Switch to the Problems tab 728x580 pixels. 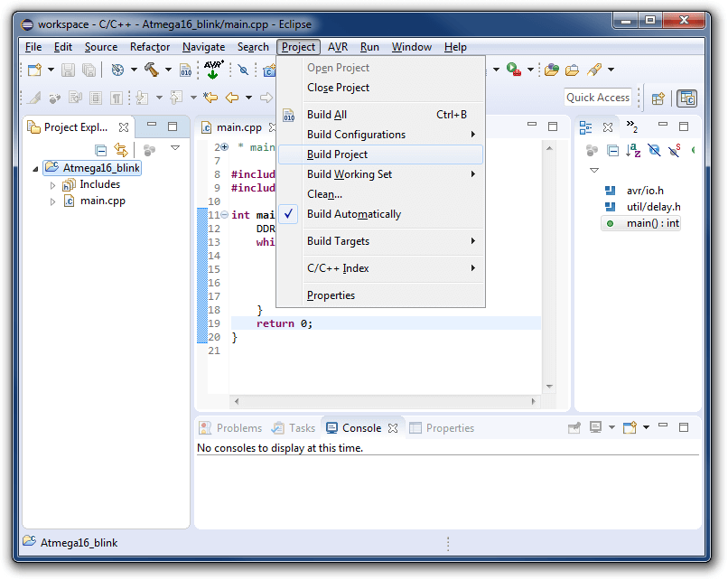pos(230,427)
